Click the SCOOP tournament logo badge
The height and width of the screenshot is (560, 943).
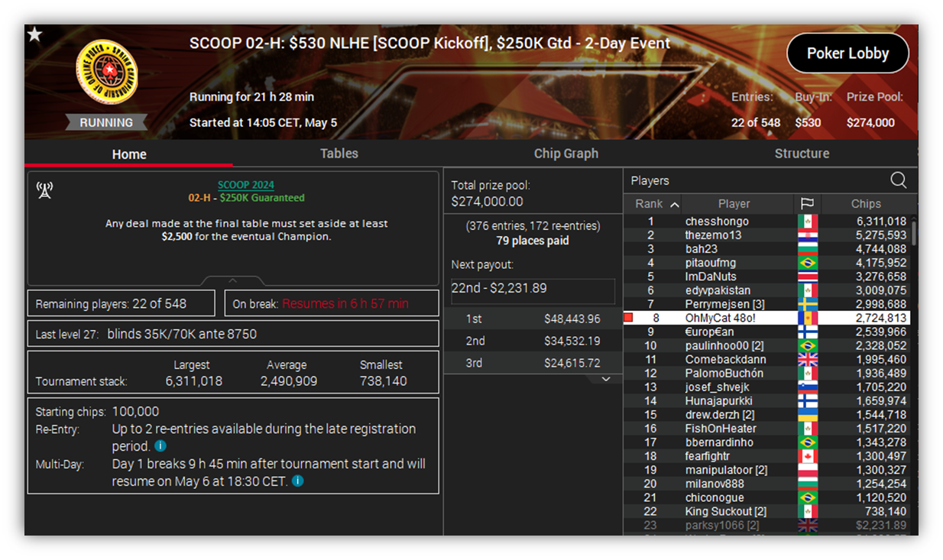[x=106, y=71]
